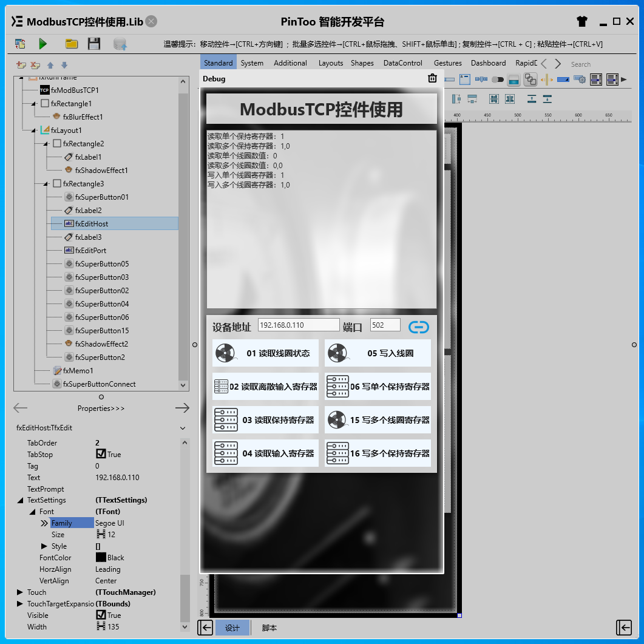
Task: Toggle the TabStop checkbox
Action: point(101,454)
